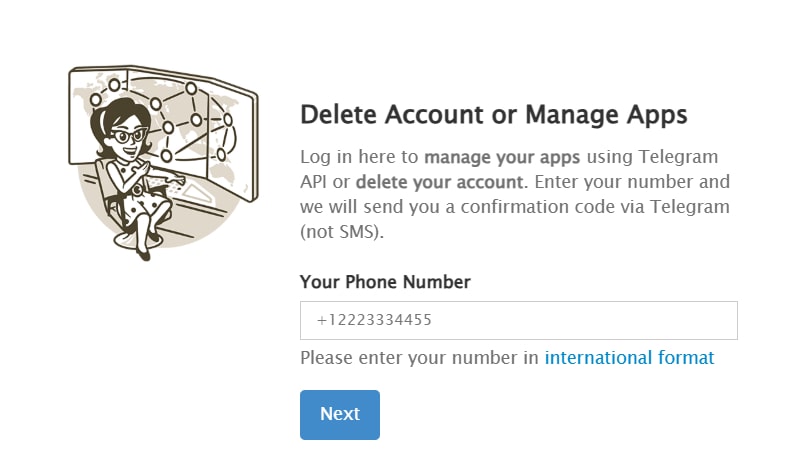Click the Delete Account or Manage Apps heading
The height and width of the screenshot is (472, 787).
pyautogui.click(x=493, y=115)
